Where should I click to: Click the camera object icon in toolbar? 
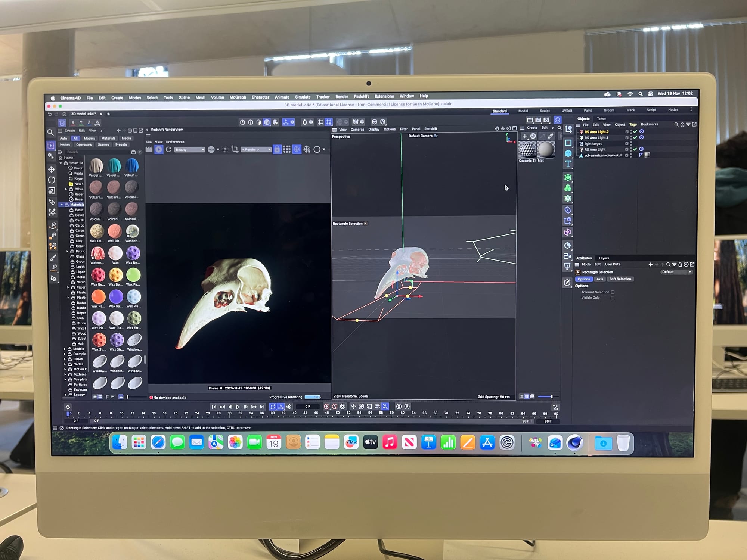tap(567, 256)
